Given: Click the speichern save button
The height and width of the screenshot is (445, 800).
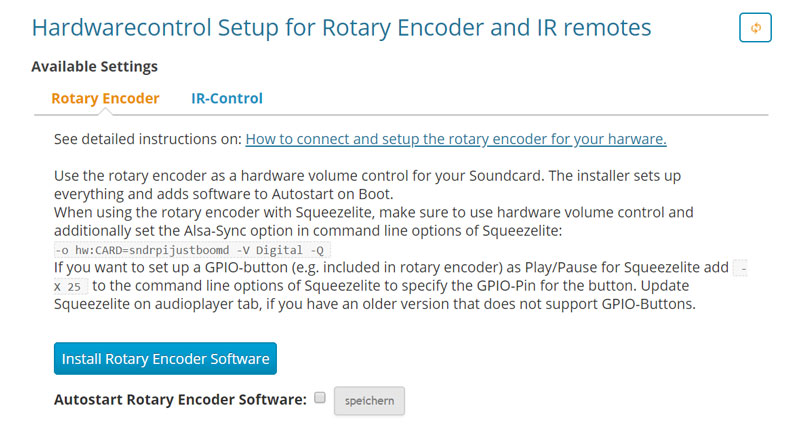Looking at the screenshot, I should (x=369, y=401).
